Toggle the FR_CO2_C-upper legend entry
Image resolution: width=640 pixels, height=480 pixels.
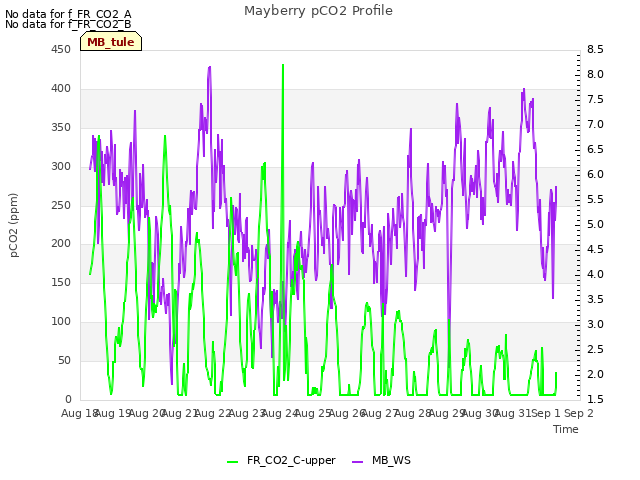(281, 460)
